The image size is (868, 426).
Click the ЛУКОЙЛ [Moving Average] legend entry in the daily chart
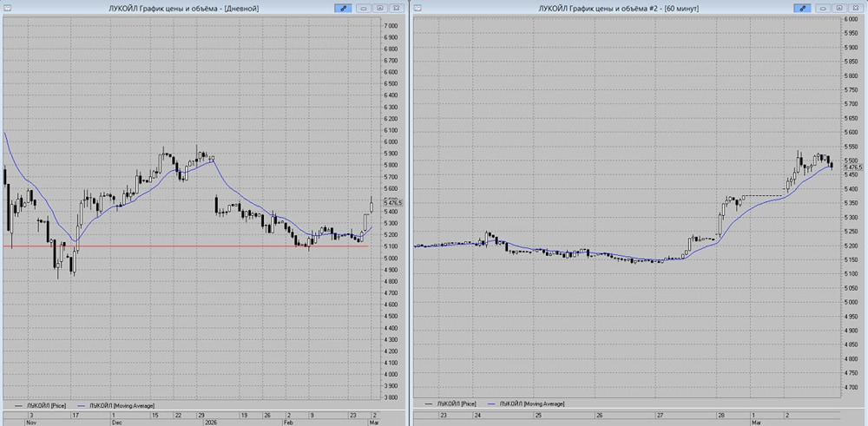[x=115, y=405]
